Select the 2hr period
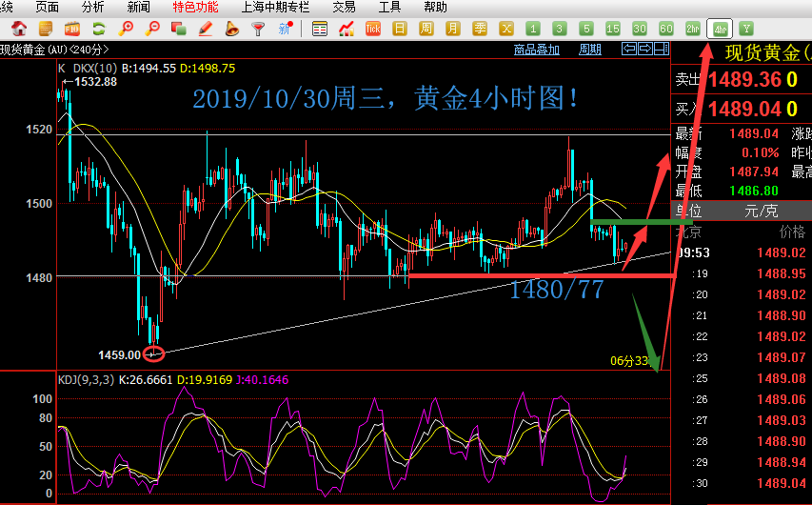 pos(693,29)
